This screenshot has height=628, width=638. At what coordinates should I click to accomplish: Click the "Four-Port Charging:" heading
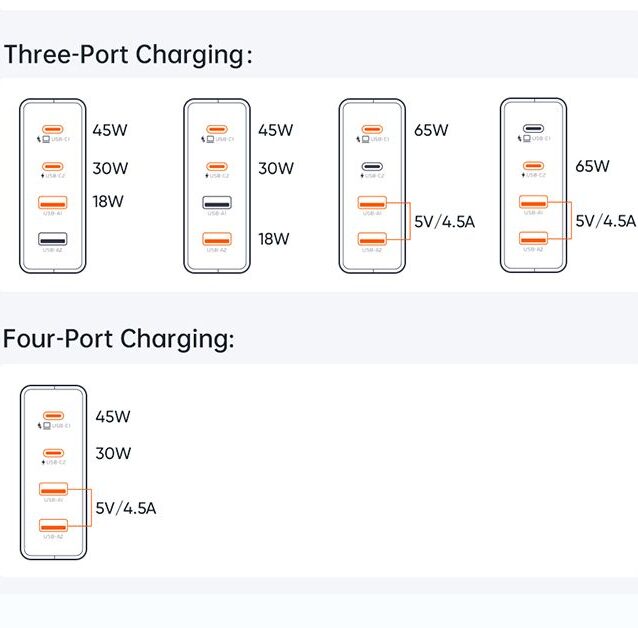(119, 338)
